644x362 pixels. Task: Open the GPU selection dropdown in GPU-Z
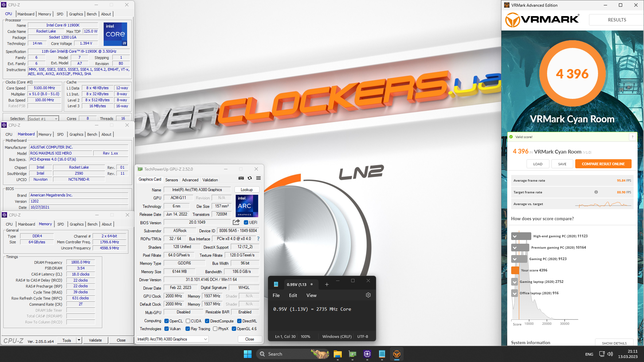(172, 339)
